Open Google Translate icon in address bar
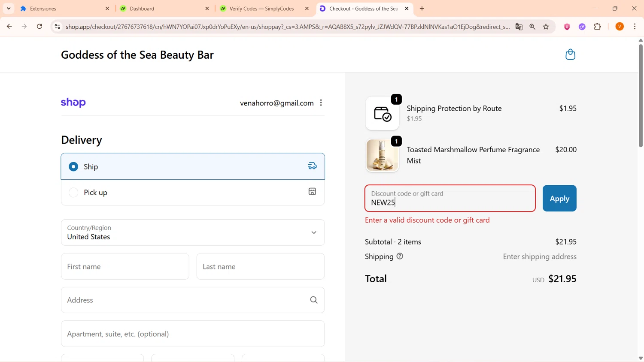Image resolution: width=644 pixels, height=362 pixels. point(519,27)
